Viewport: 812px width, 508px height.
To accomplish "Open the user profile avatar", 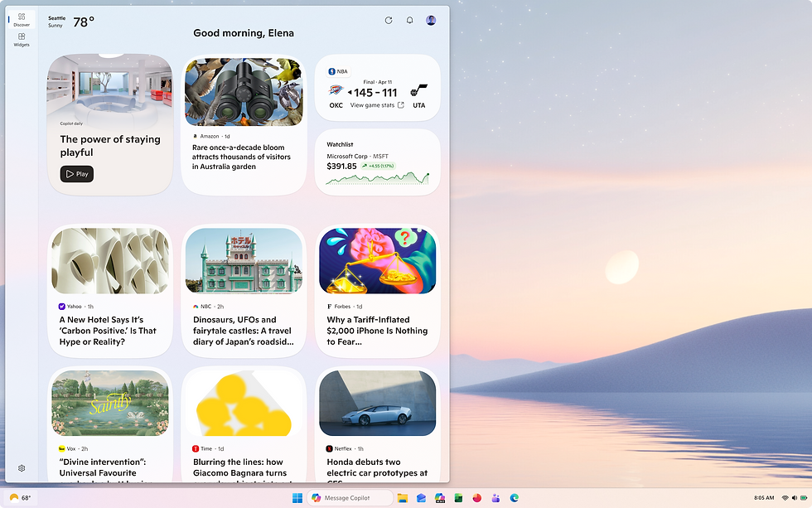I will coord(431,20).
